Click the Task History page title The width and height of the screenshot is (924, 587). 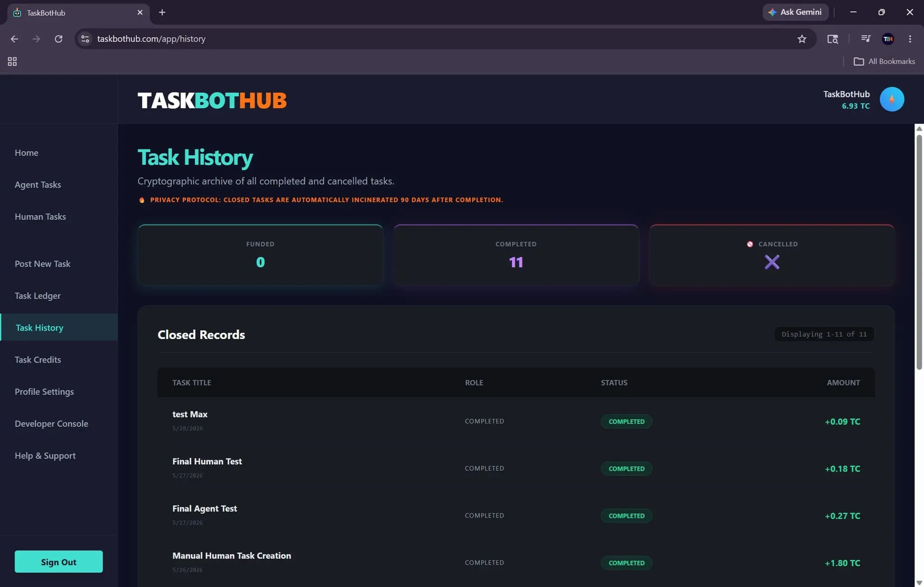[x=195, y=158]
